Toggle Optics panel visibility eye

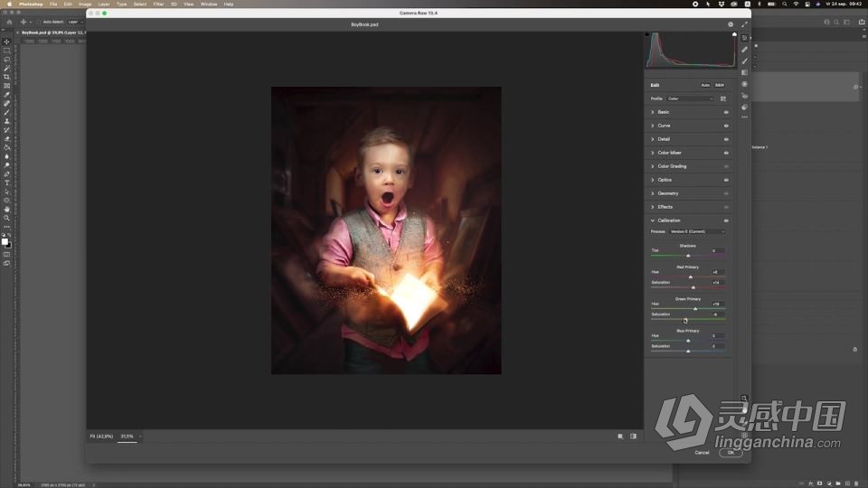(726, 180)
